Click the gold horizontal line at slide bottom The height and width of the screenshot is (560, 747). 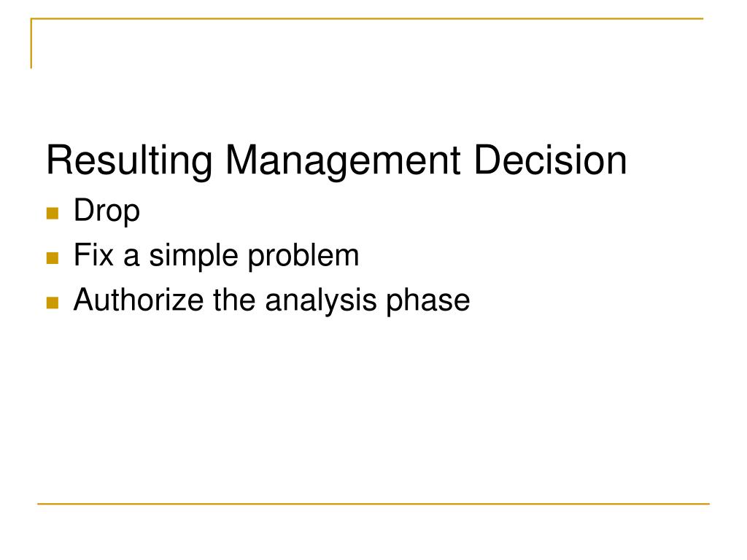coord(373,503)
